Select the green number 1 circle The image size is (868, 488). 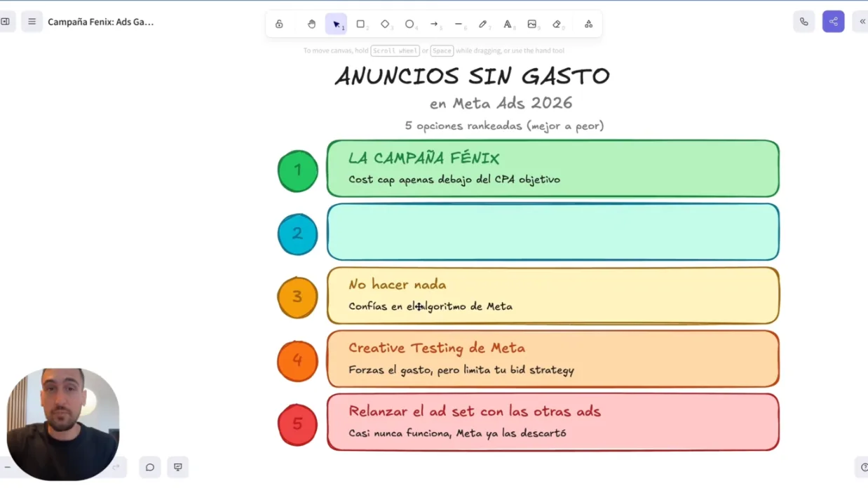point(297,170)
